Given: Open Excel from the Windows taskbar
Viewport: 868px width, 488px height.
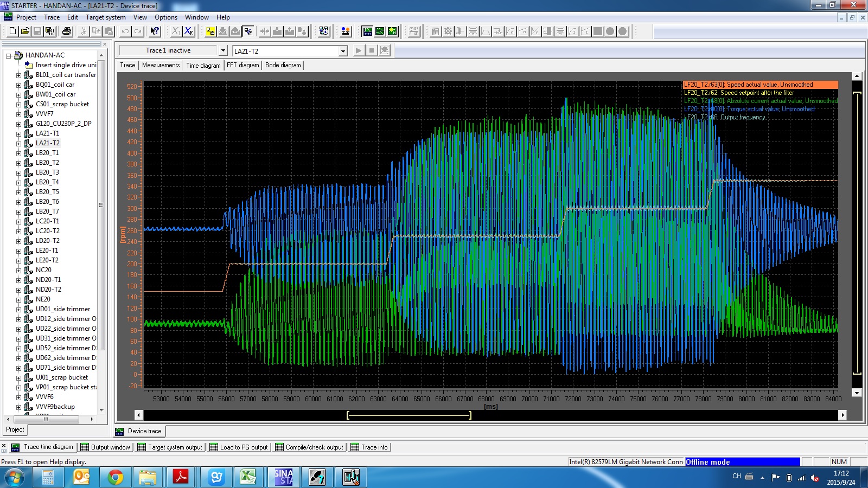Looking at the screenshot, I should [x=248, y=477].
